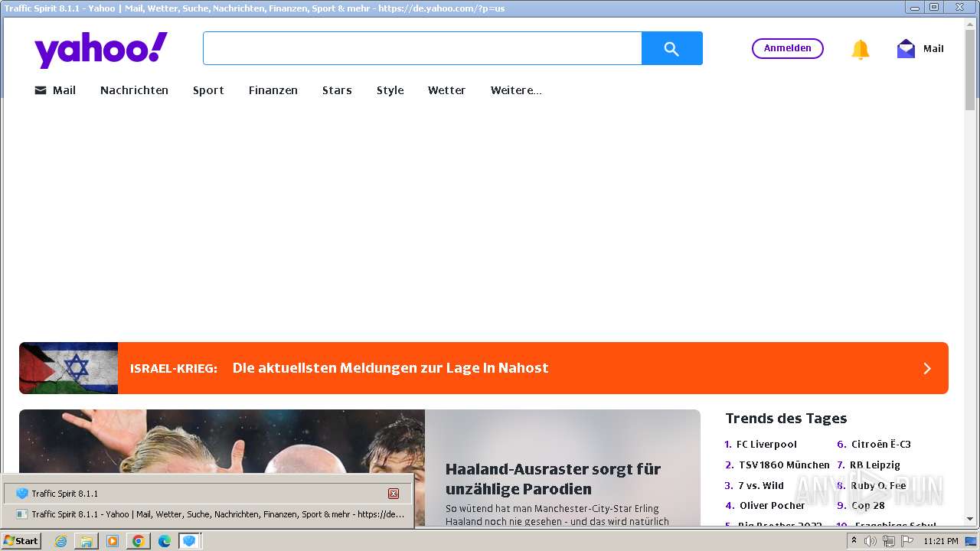Open trend 8 Ruby O. Fee
Screen dimensions: 980x551
click(x=878, y=485)
